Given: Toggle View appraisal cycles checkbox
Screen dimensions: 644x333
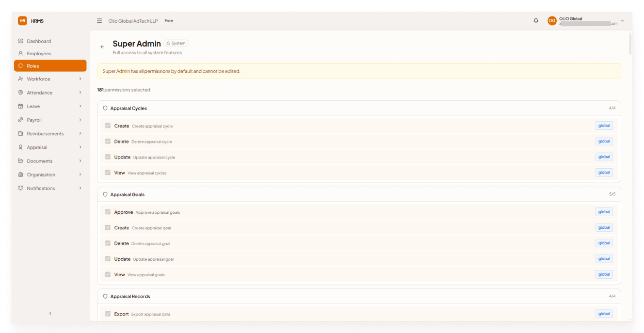Looking at the screenshot, I should click(x=108, y=173).
